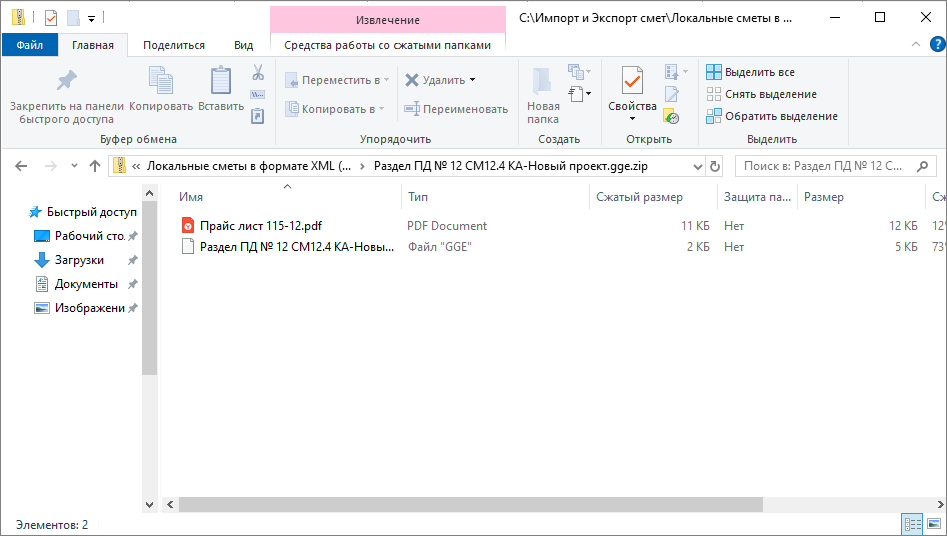Click the quick access New folder icon in title bar

tap(73, 18)
